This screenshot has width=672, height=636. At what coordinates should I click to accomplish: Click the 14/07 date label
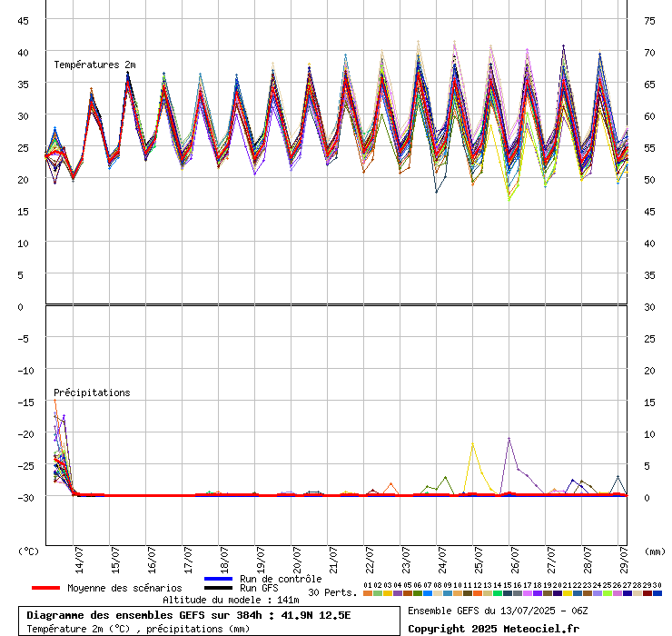coord(79,560)
